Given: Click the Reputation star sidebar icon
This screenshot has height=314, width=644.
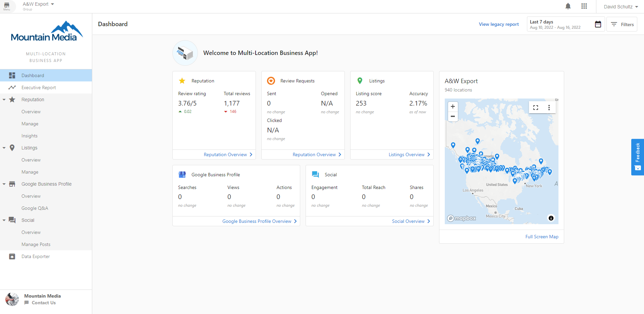Looking at the screenshot, I should (x=12, y=100).
